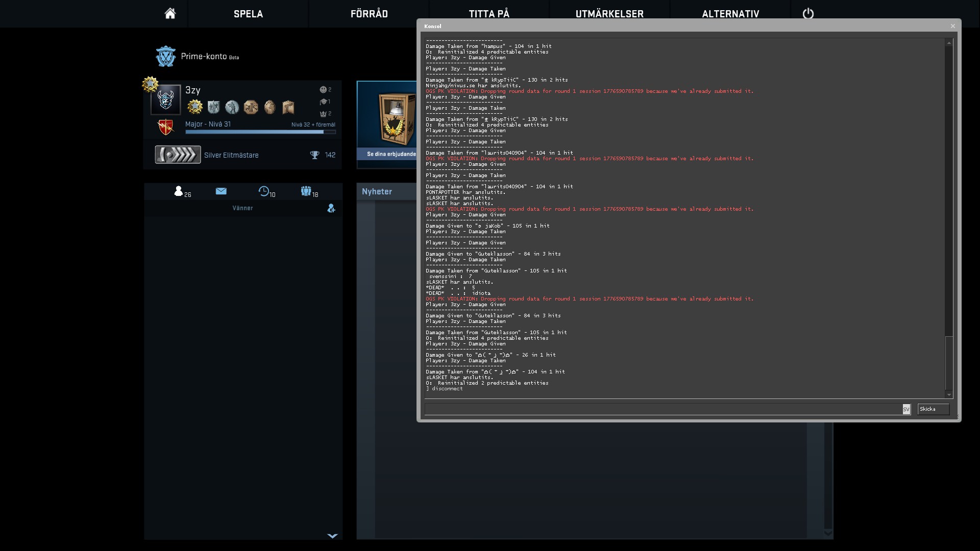Open the friends list tab icon

[x=179, y=191]
